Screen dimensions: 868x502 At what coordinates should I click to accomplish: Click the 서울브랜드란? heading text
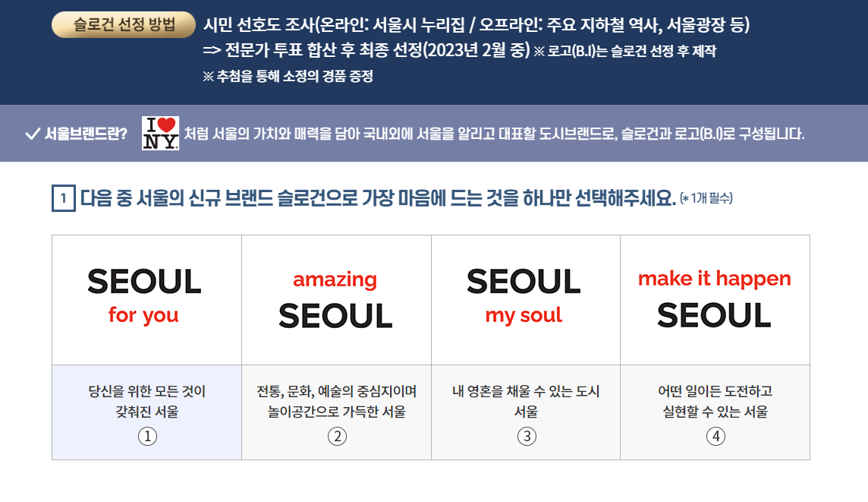coord(86,134)
